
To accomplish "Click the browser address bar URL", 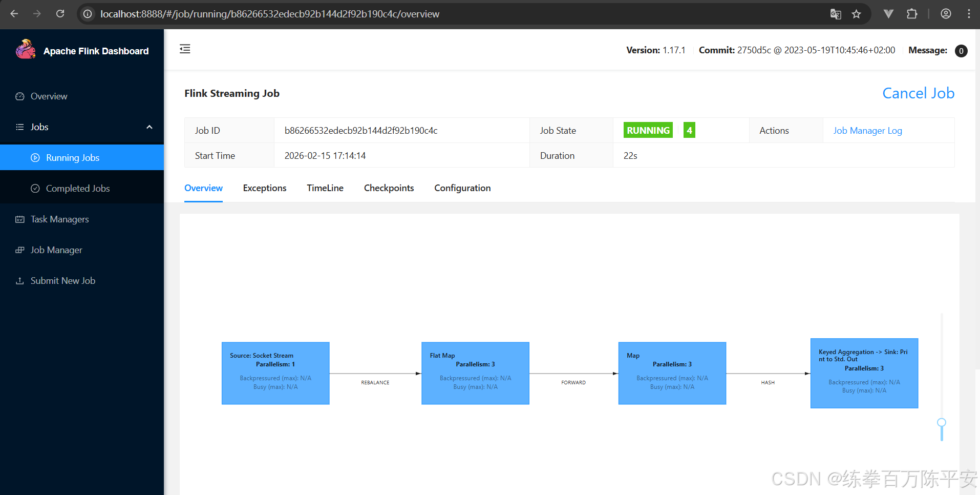I will [x=270, y=14].
